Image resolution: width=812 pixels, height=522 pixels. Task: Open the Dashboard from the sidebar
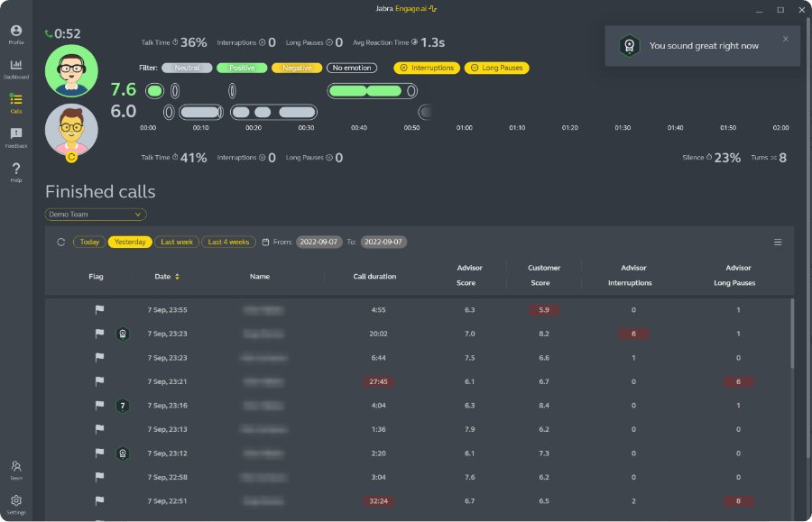16,69
